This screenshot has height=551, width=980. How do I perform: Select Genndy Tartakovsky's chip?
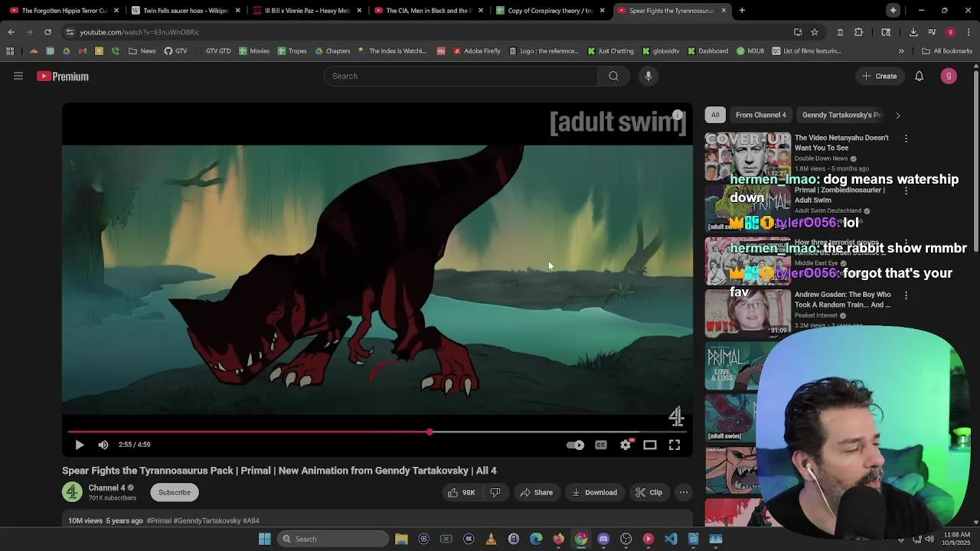click(841, 115)
